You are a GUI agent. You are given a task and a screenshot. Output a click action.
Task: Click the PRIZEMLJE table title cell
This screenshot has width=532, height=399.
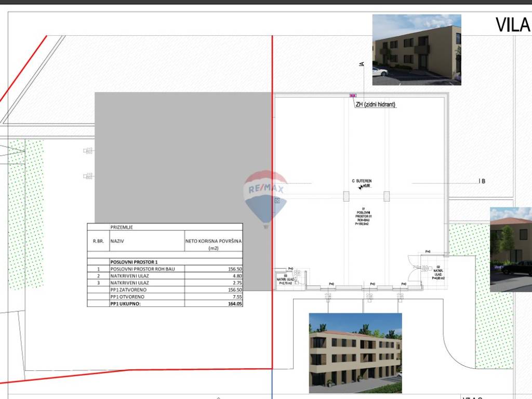click(x=122, y=227)
